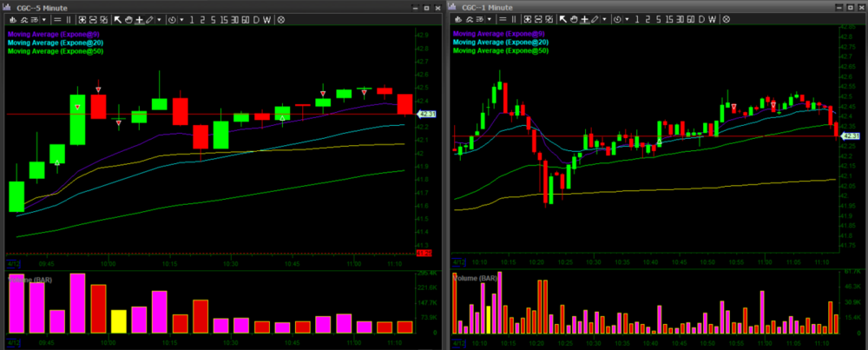Open drawing tools dropdown arrow in 5-minute chart
Image resolution: width=868 pixels, height=350 pixels.
(160, 19)
